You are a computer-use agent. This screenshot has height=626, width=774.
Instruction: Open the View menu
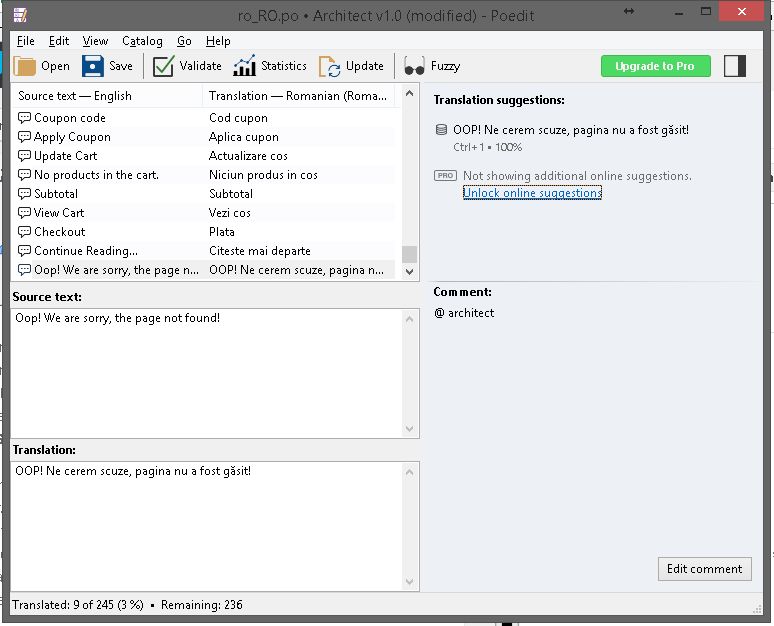tap(95, 41)
